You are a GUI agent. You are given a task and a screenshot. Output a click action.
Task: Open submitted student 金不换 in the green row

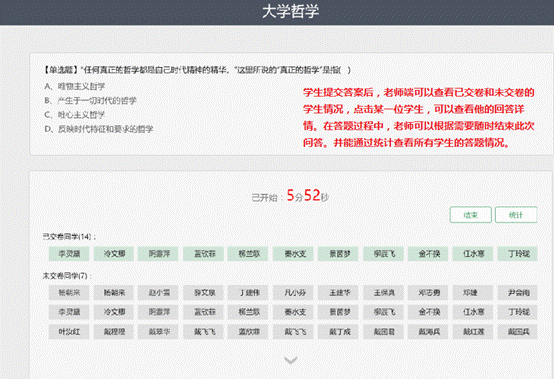428,254
